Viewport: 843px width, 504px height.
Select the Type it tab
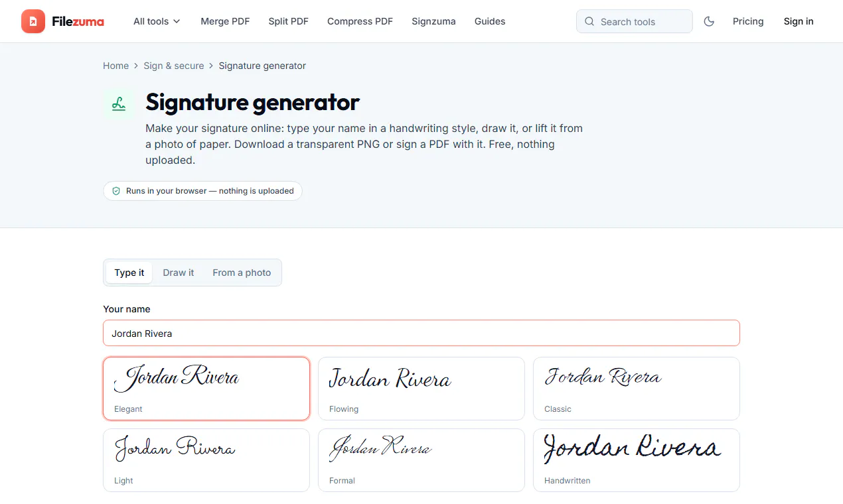[x=129, y=273]
